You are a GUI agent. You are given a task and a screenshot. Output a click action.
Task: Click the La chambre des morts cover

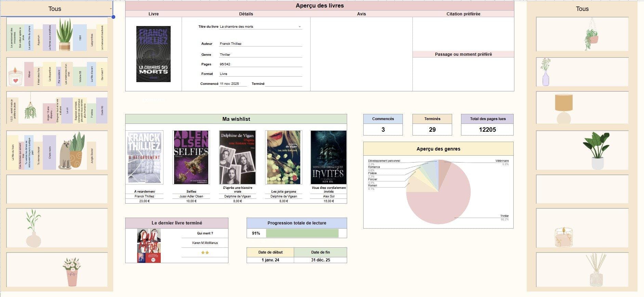(153, 54)
